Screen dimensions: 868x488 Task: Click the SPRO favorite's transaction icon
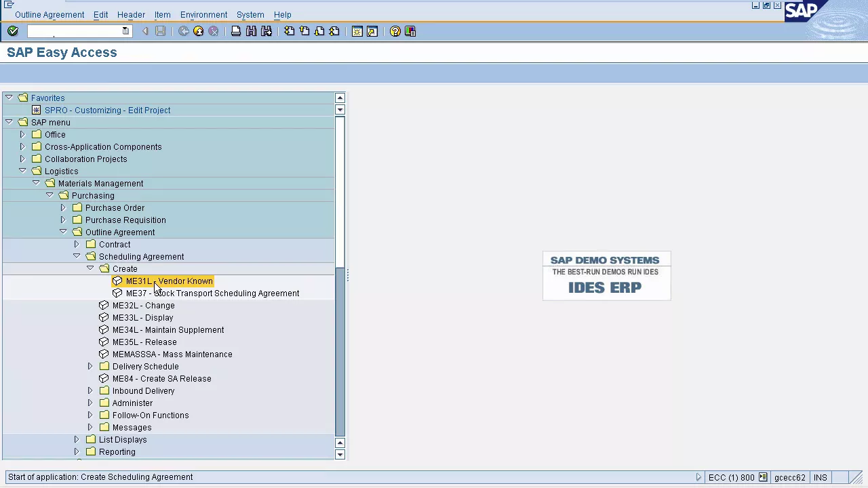pos(37,110)
